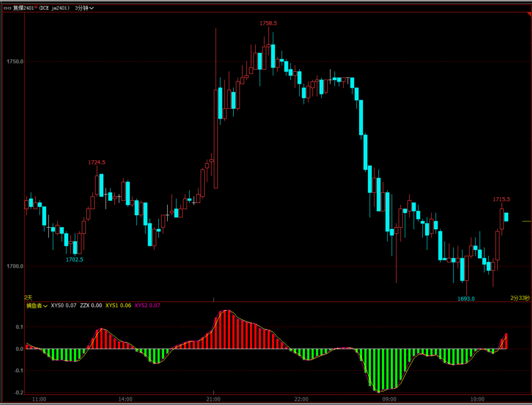Click the 1724.5 peak price label
This screenshot has width=532, height=405.
pyautogui.click(x=97, y=162)
